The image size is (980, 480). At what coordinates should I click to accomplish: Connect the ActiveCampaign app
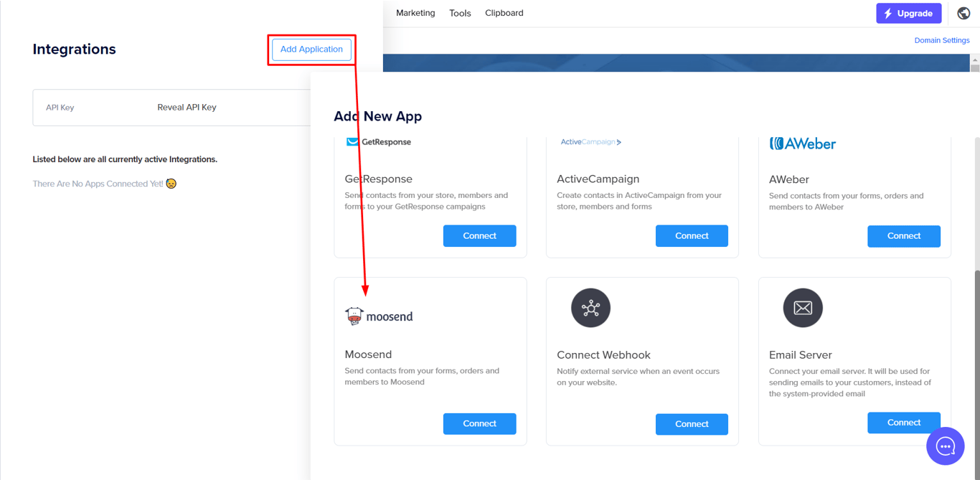pyautogui.click(x=692, y=236)
